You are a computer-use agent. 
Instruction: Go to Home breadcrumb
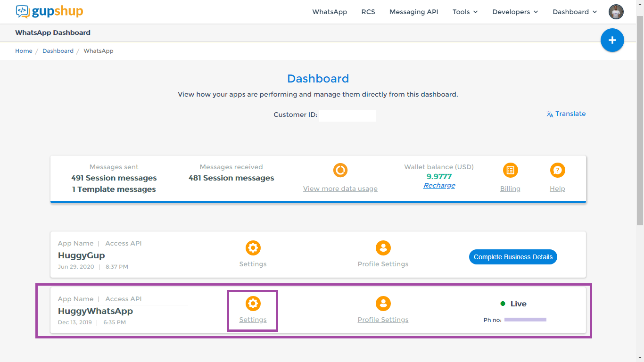[24, 51]
